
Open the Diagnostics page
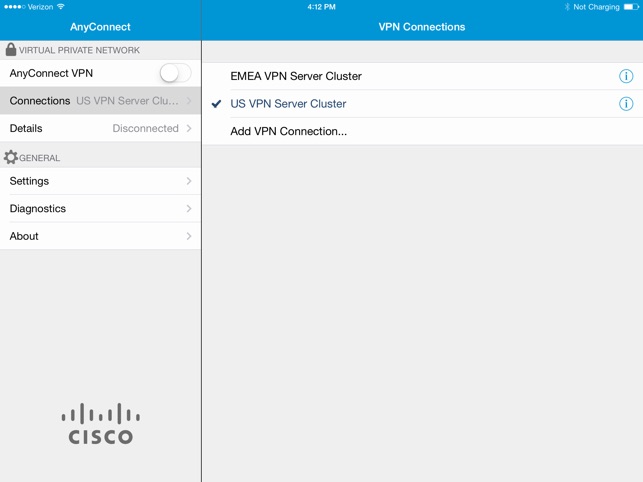click(100, 208)
